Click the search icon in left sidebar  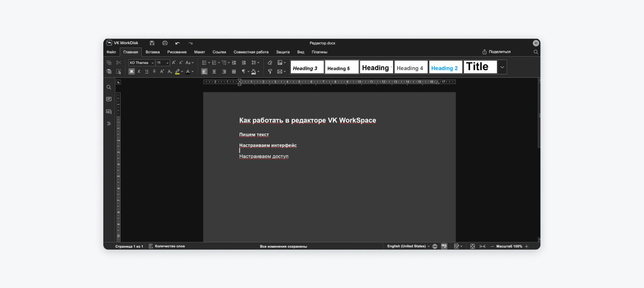coord(109,87)
